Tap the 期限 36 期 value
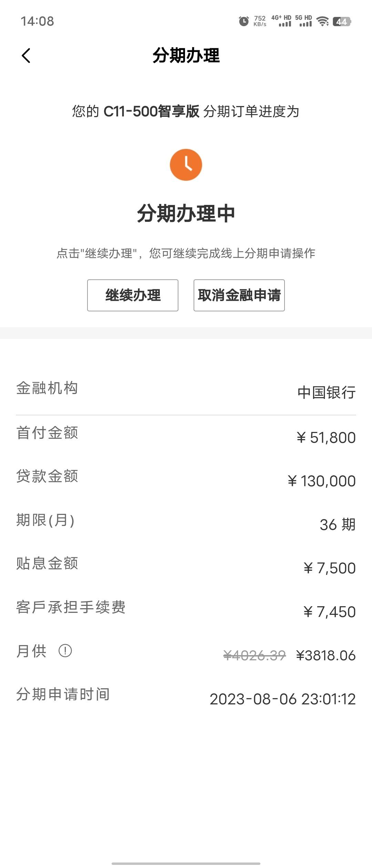Image resolution: width=372 pixels, height=868 pixels. click(338, 525)
